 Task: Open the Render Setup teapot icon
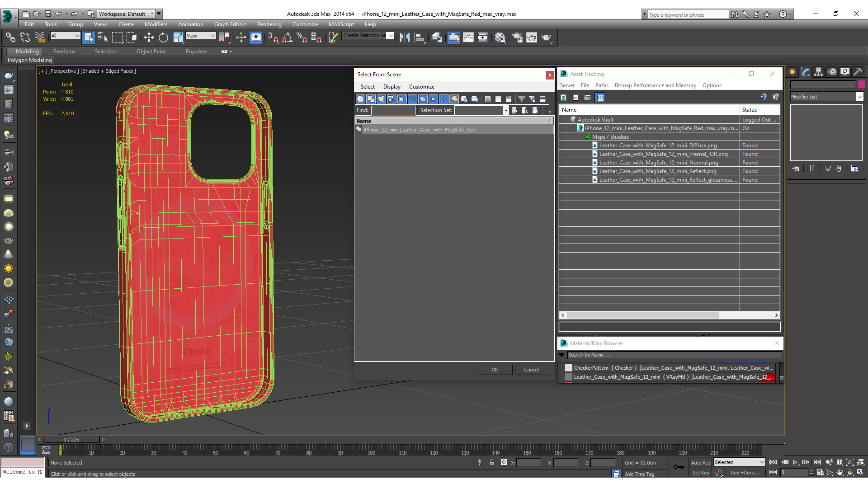(x=517, y=38)
